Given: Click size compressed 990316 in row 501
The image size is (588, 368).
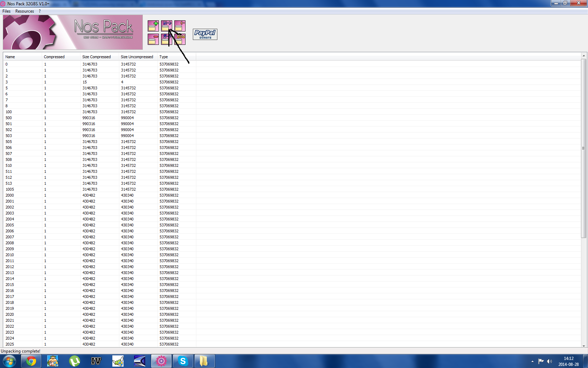Looking at the screenshot, I should point(89,124).
